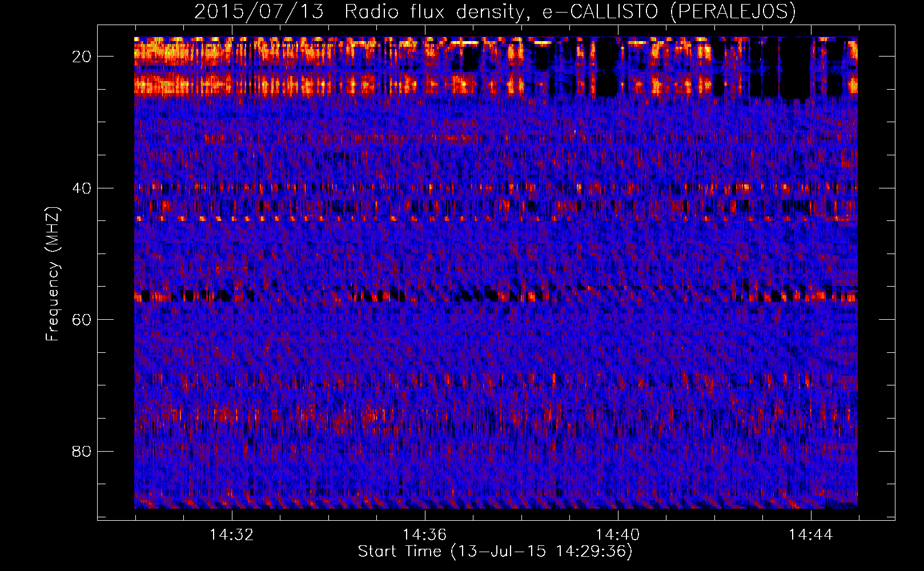This screenshot has height=571, width=924.
Task: Click the 80 MHz frequency tick label
Action: click(x=82, y=451)
